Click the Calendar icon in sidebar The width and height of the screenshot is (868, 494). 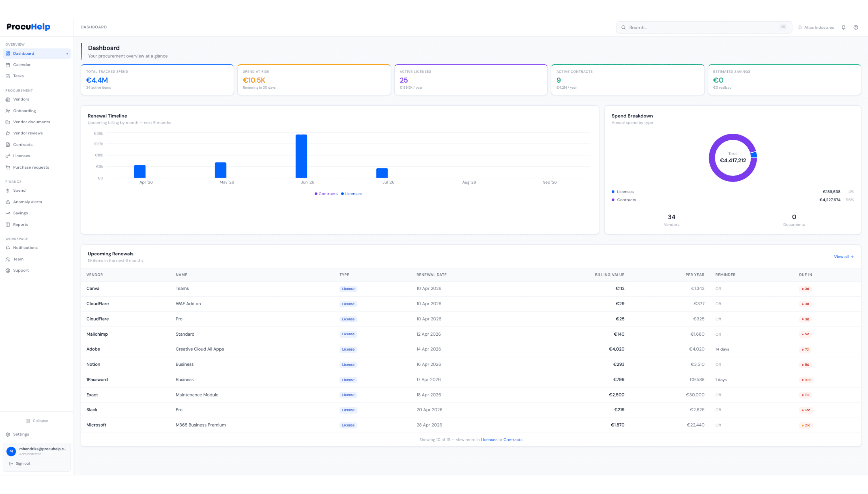coord(8,65)
